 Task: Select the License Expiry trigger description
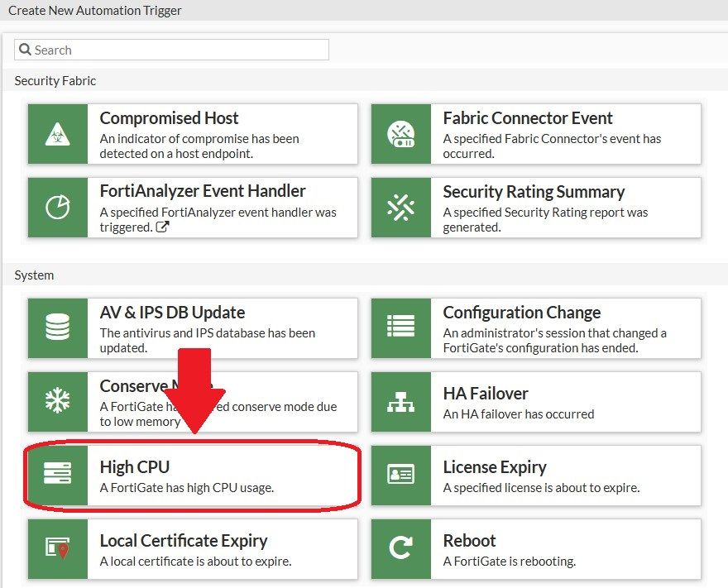point(541,488)
